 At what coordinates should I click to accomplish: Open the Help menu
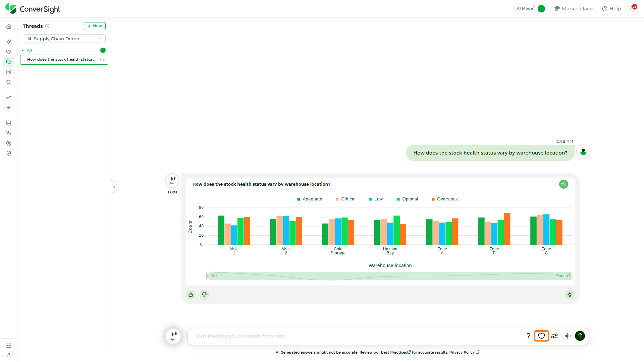[x=611, y=9]
